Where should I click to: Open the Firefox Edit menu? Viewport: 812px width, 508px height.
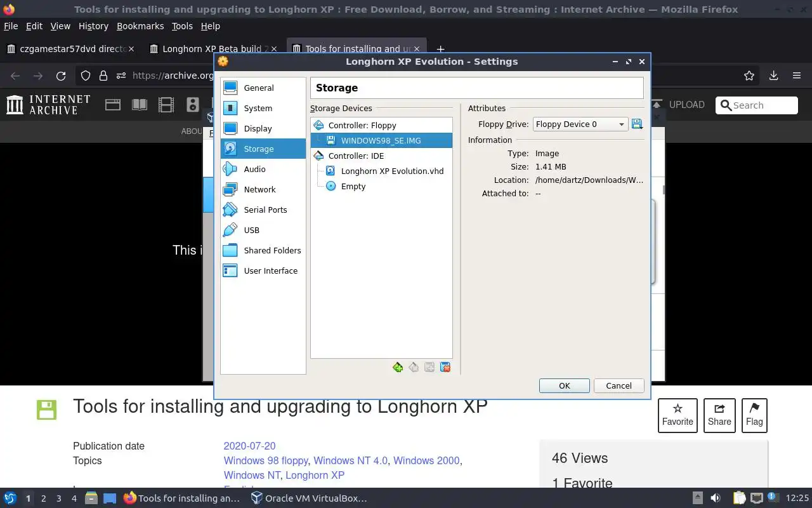(x=34, y=26)
